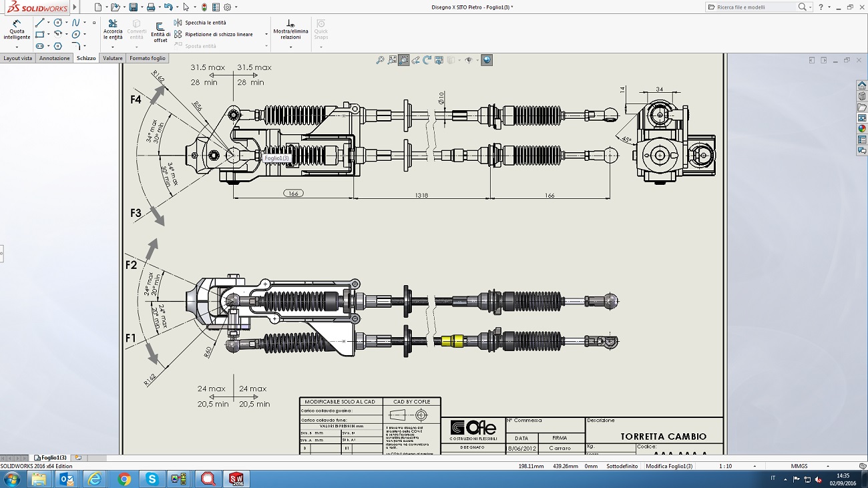Add a new sheet tab
The height and width of the screenshot is (488, 868).
click(x=79, y=458)
